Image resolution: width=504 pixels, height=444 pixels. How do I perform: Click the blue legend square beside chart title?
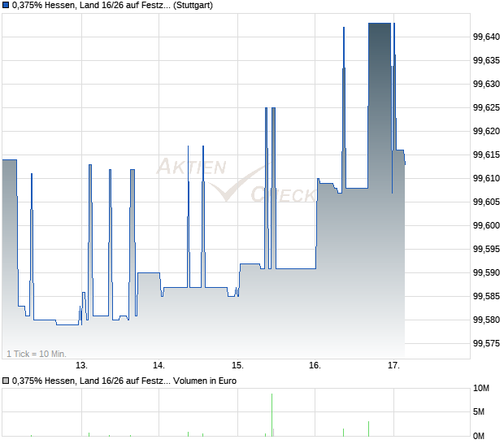(6, 6)
